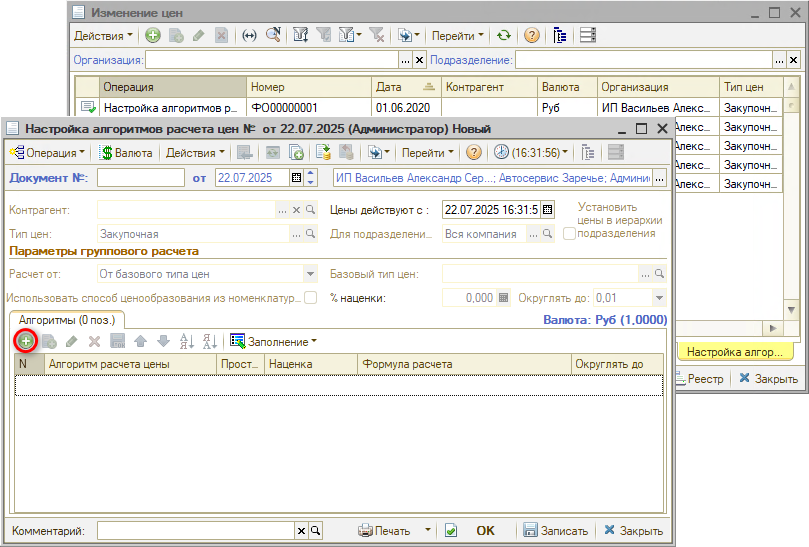Screen dimensions: 809x547
Task: Click sort ascending icon in Алгоритмы toolbar
Action: tap(182, 341)
